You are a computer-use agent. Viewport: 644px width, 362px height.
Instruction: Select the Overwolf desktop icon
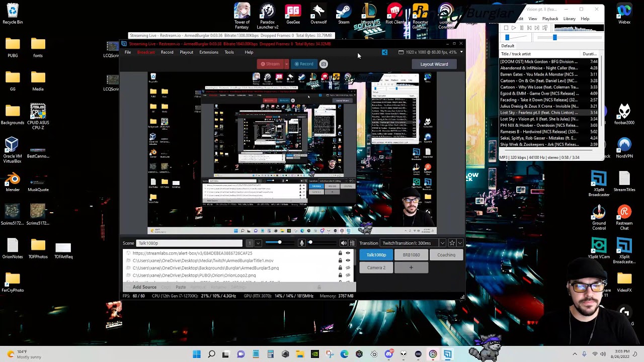click(x=318, y=14)
